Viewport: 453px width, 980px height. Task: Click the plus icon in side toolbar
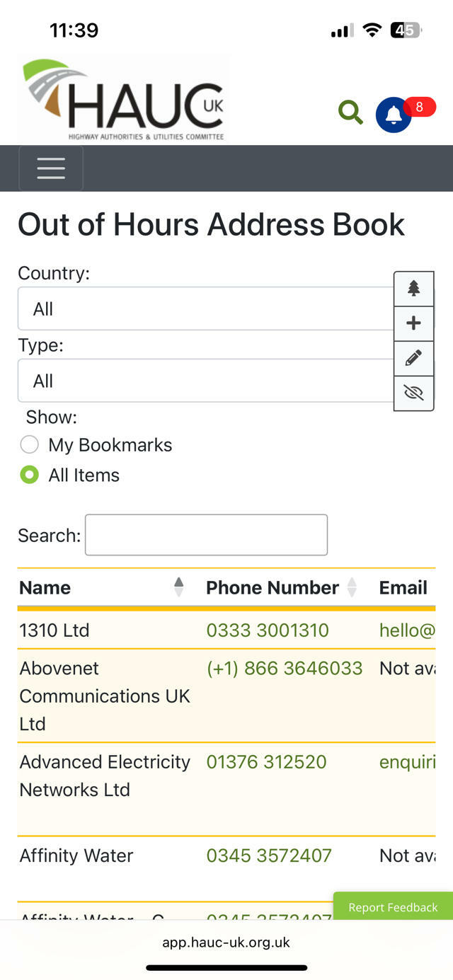(414, 323)
